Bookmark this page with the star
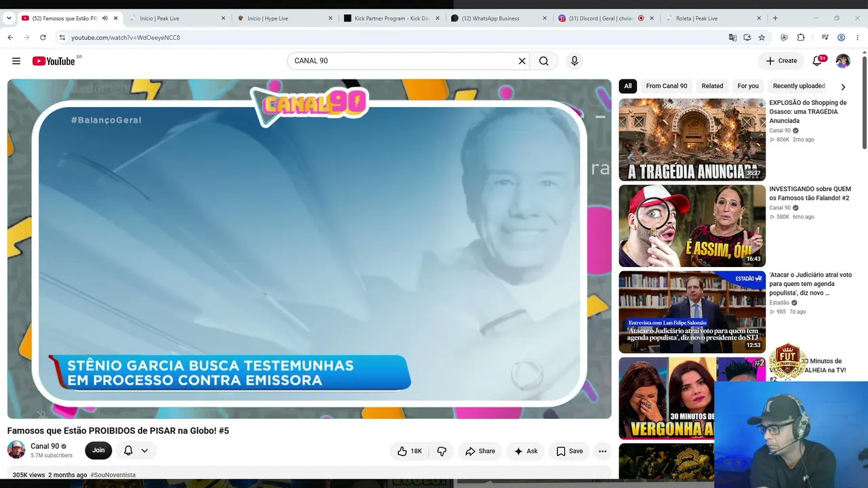The height and width of the screenshot is (488, 868). [x=762, y=37]
